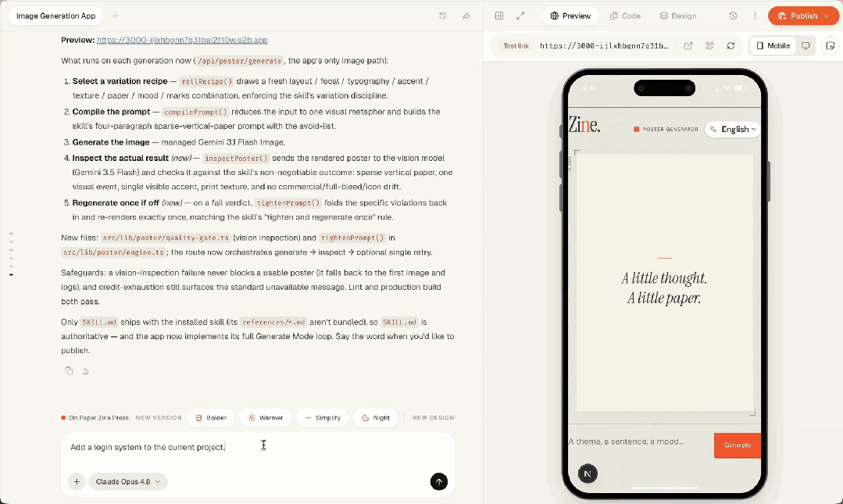This screenshot has width=843, height=504.
Task: Select the Image Generation App tab
Action: point(56,16)
